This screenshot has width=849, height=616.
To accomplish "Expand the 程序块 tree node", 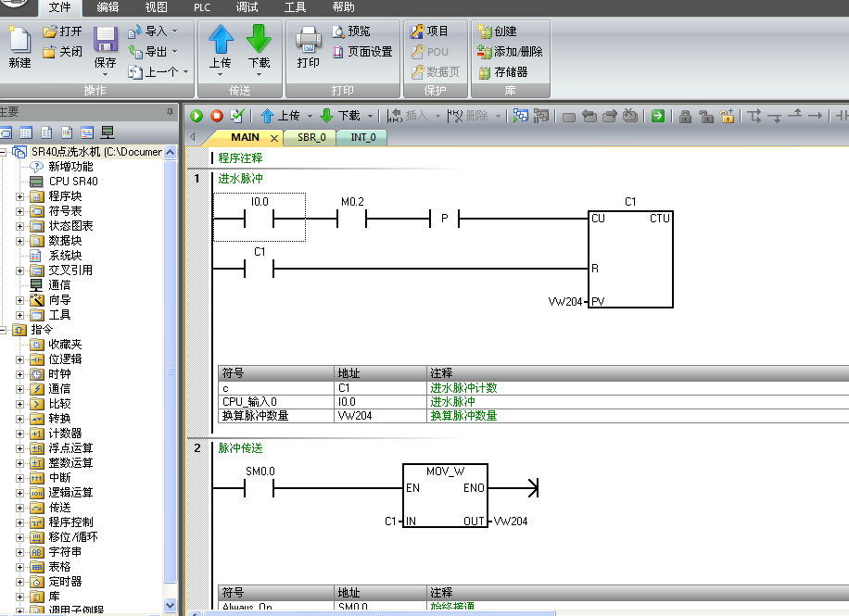I will click(x=19, y=196).
